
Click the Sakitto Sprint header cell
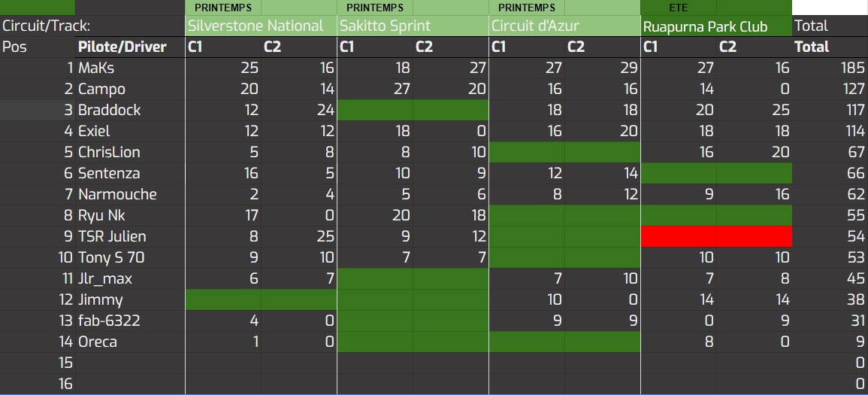(x=386, y=26)
